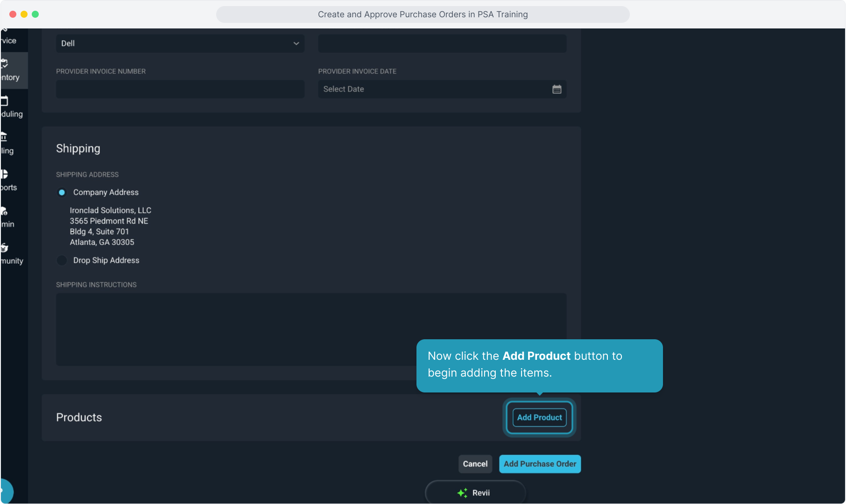Click the PROVIDER INVOICE NUMBER label
The height and width of the screenshot is (504, 846).
[101, 71]
